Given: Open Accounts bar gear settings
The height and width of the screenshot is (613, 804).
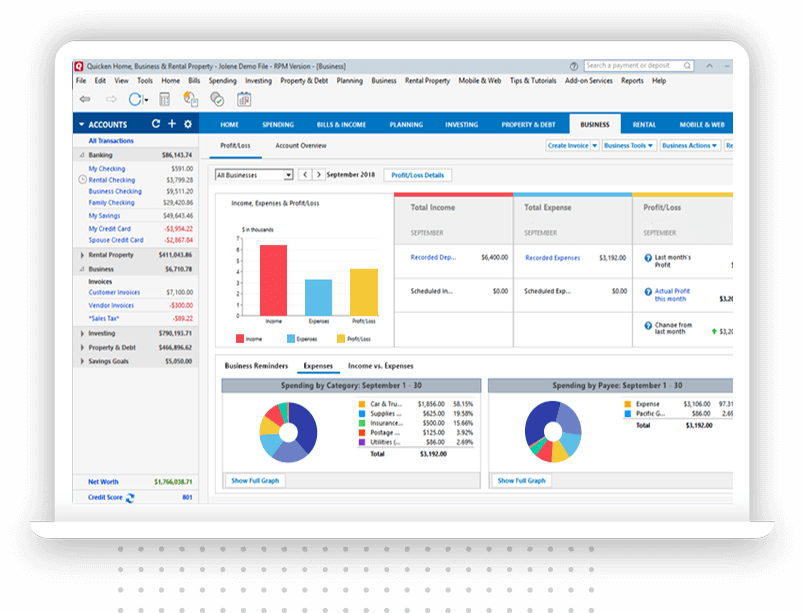Looking at the screenshot, I should point(188,124).
